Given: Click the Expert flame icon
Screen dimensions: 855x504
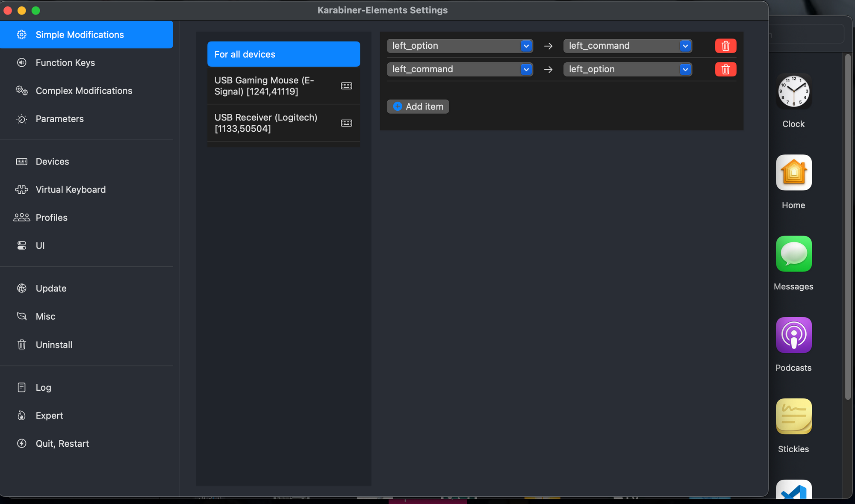Looking at the screenshot, I should (21, 416).
